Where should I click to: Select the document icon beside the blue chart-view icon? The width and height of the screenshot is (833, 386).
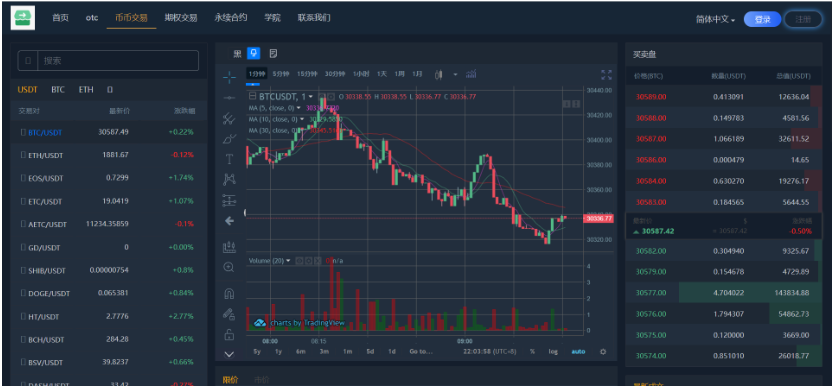tap(273, 53)
